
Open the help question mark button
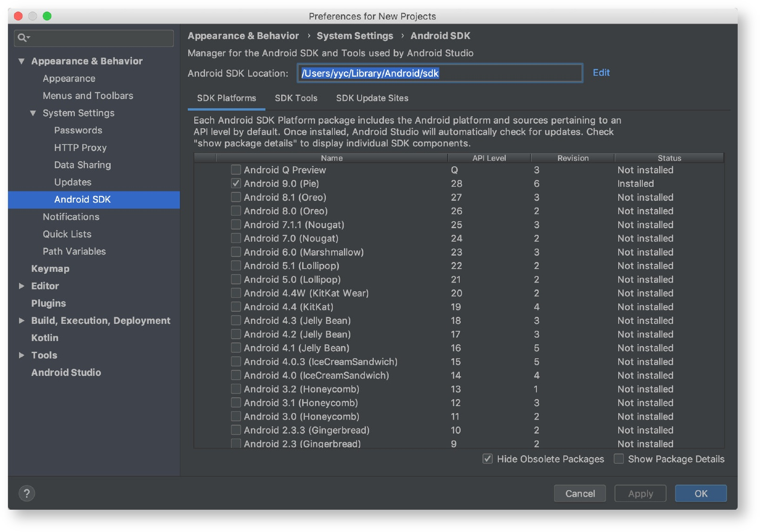pos(27,493)
